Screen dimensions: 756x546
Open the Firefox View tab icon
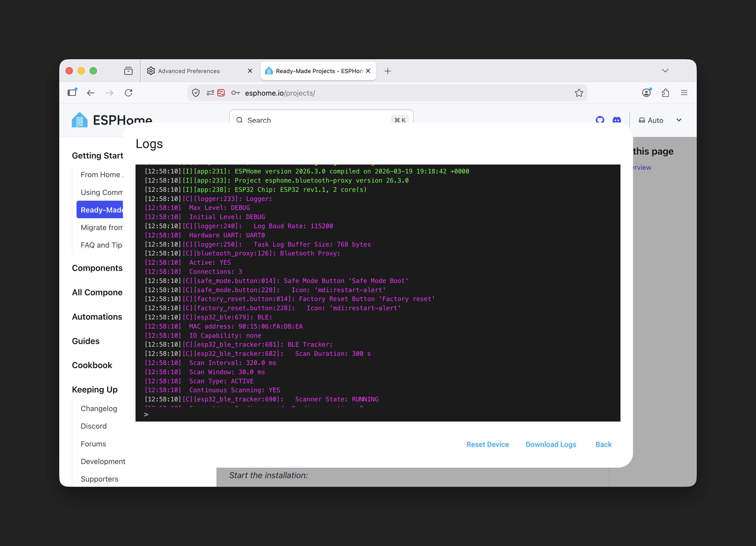128,71
